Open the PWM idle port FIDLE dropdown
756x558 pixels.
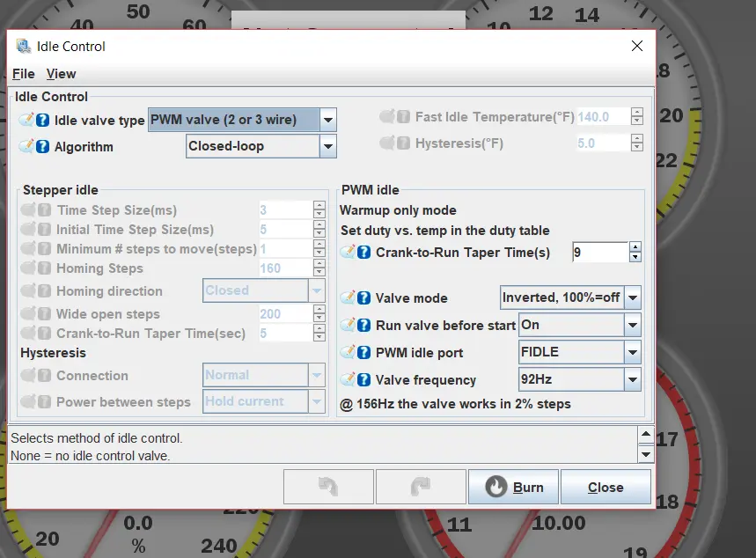click(x=633, y=353)
